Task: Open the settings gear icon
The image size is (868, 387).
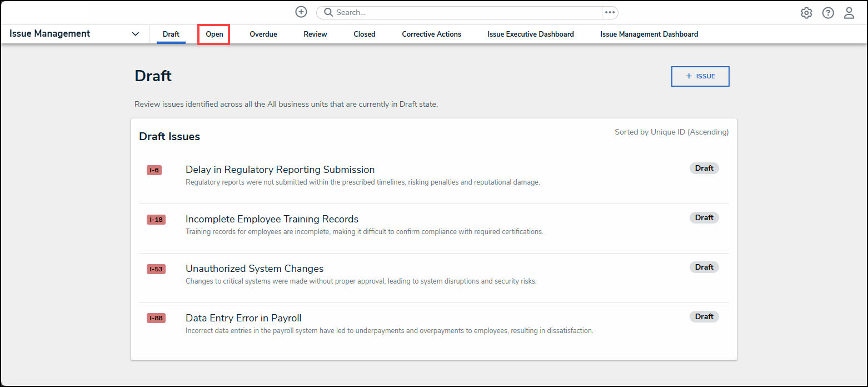Action: point(806,13)
